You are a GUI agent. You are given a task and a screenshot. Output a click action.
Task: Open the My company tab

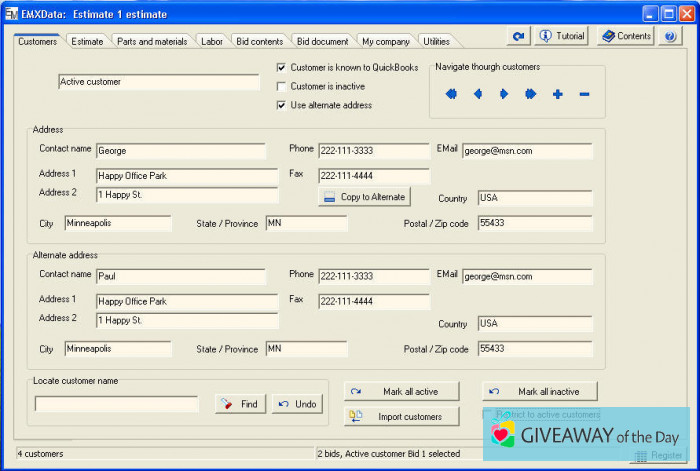pos(385,42)
